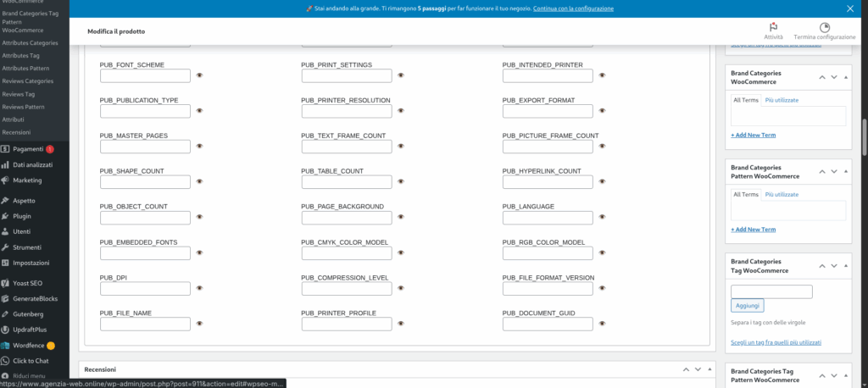Screen dimensions: 868x388
Task: Click the Wordfence shield icon
Action: click(x=5, y=346)
